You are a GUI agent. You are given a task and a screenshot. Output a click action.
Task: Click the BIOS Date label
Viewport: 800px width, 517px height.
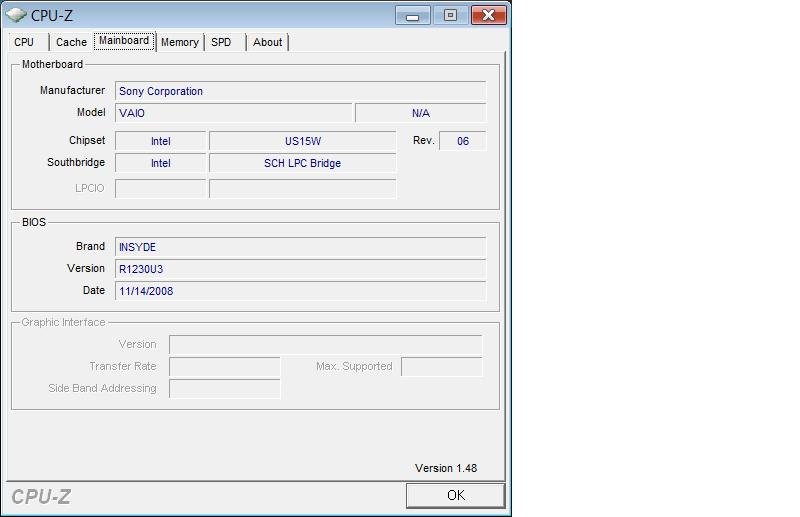coord(94,290)
